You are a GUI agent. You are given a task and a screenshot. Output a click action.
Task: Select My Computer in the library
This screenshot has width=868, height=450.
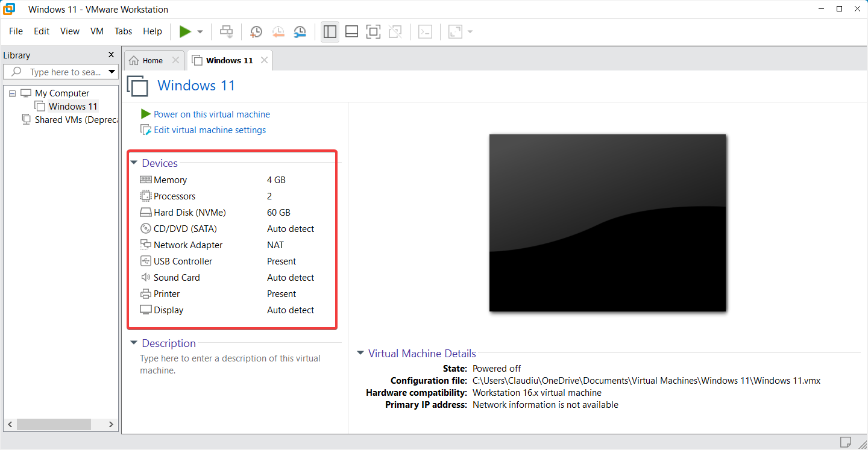(62, 93)
